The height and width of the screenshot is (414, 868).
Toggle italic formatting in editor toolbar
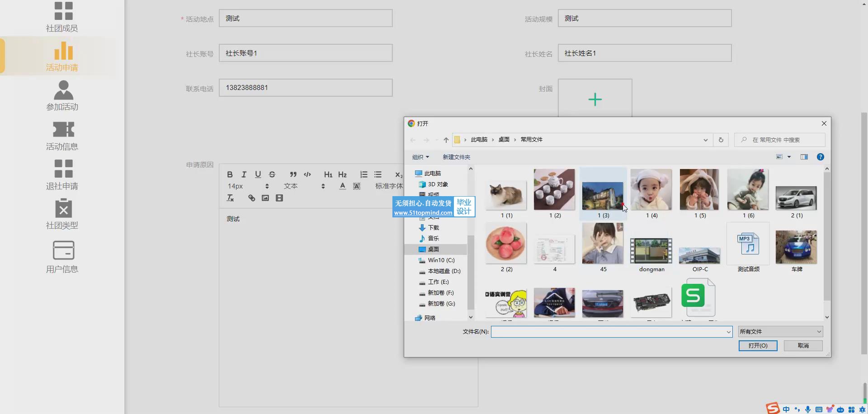(244, 174)
